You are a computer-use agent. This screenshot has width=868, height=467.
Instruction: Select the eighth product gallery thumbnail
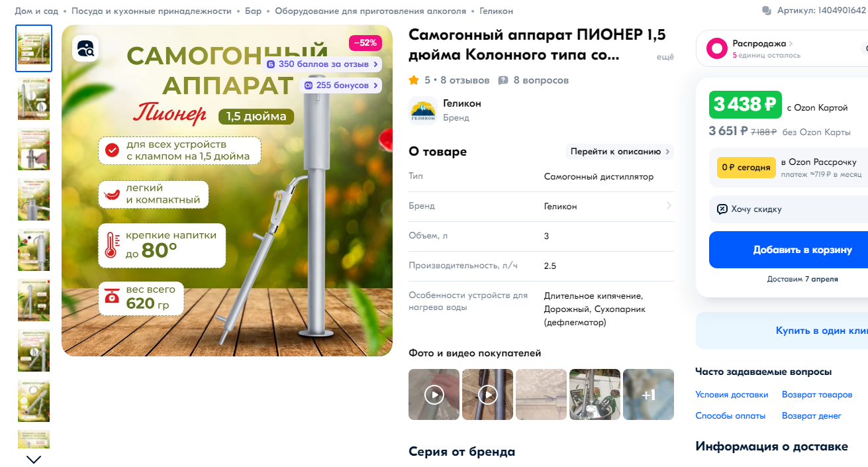point(34,401)
